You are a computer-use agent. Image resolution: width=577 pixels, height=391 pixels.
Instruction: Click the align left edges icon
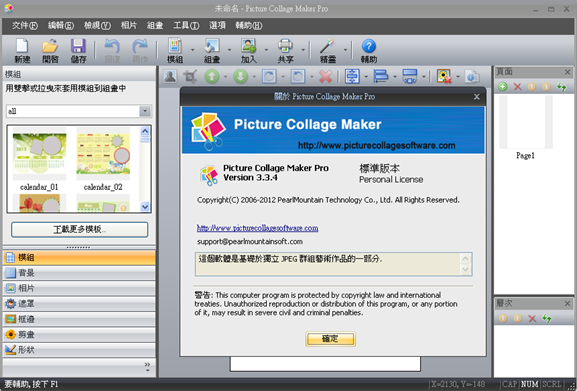click(381, 77)
